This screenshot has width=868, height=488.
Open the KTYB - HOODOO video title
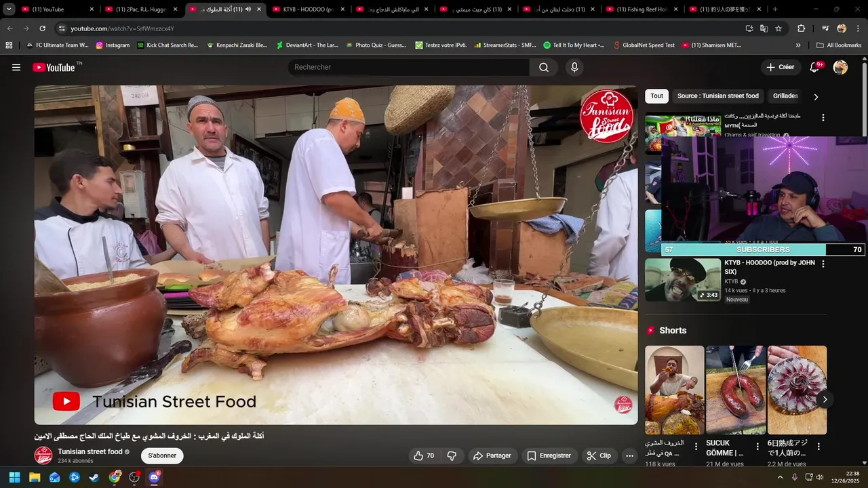(770, 267)
